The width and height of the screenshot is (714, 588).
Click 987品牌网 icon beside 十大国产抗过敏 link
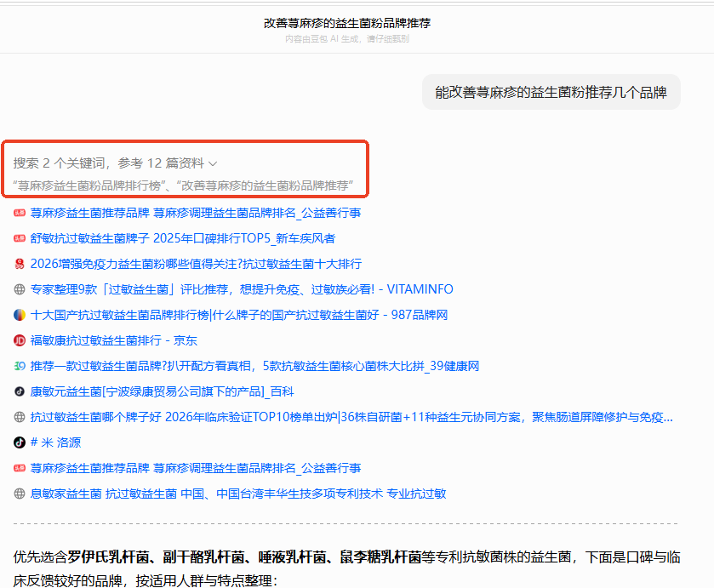19,315
